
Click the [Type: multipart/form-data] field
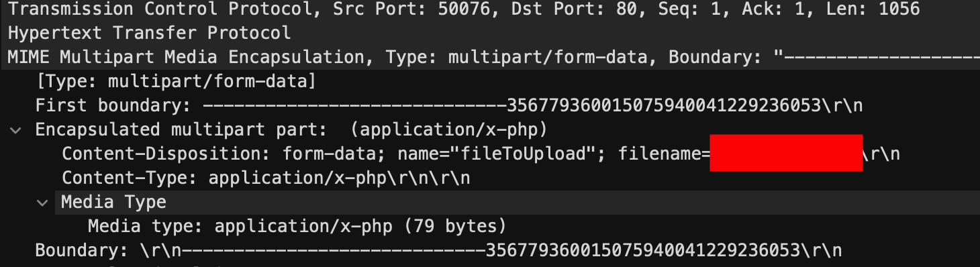[175, 81]
